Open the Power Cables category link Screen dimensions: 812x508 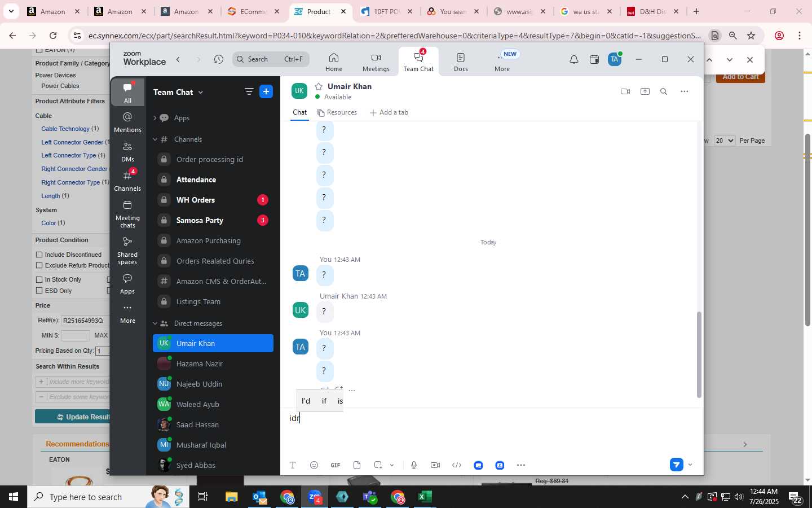tap(60, 86)
